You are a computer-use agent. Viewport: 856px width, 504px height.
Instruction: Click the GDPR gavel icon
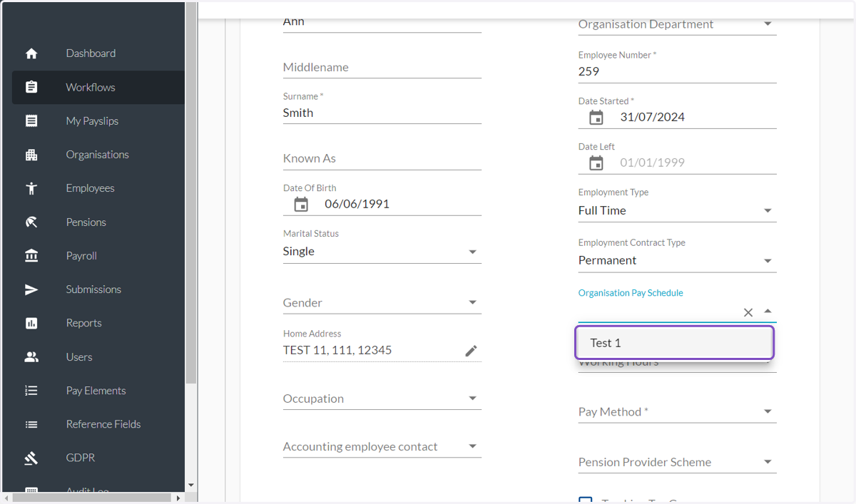(31, 458)
